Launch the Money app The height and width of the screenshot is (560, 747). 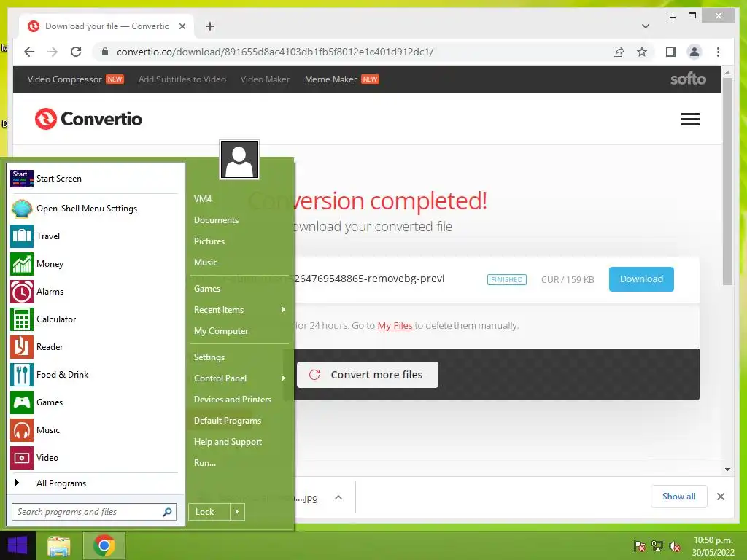[50, 264]
